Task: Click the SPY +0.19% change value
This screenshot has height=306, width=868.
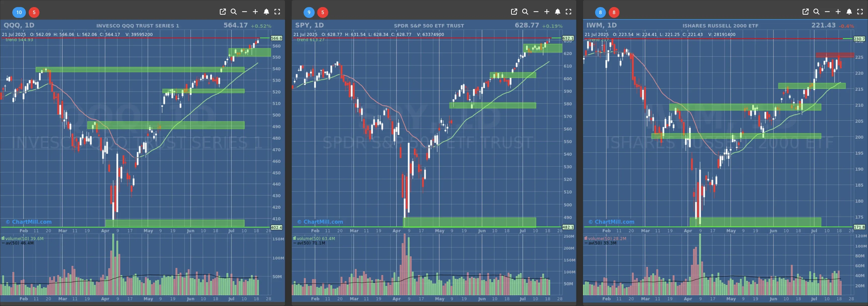Action: pos(552,26)
